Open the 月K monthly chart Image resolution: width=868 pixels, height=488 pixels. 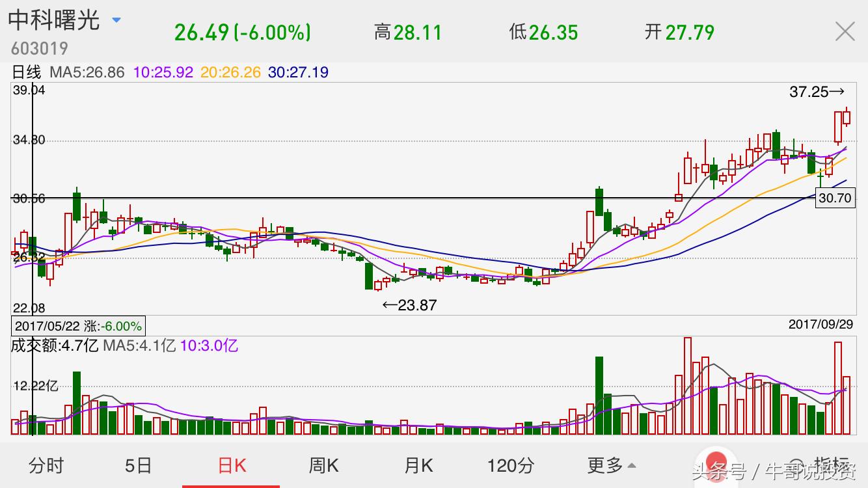[x=418, y=465]
